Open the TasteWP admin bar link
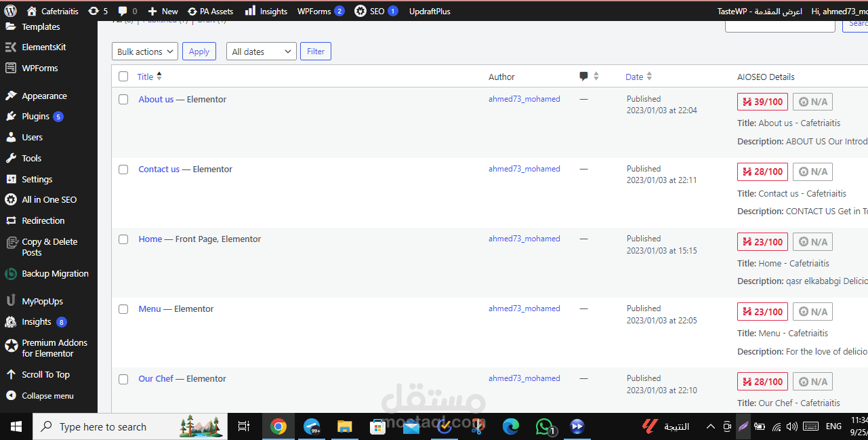Image resolution: width=868 pixels, height=440 pixels. click(x=760, y=11)
